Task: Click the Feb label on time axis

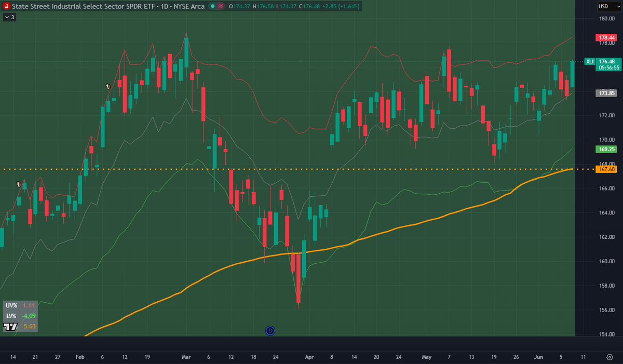Action: (79, 357)
